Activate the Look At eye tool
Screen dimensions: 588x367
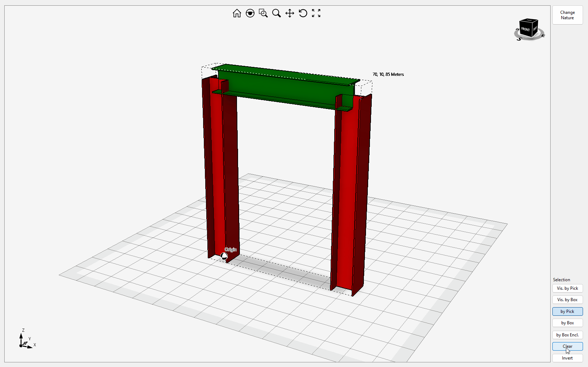tap(250, 14)
